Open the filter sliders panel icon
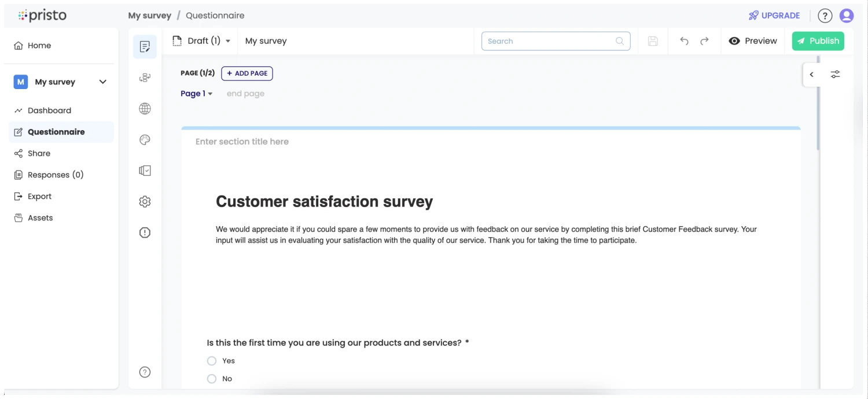 pos(835,75)
